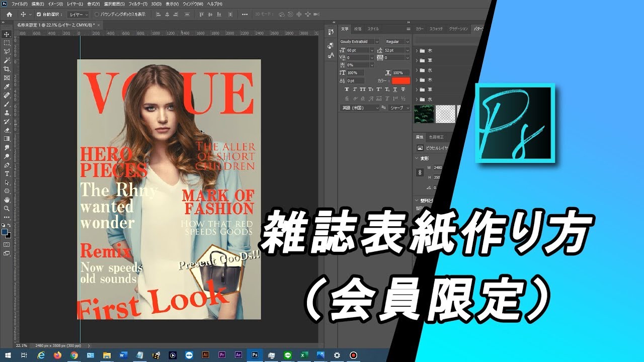Open the Edit Toolbar three-dots icon
Viewport: 644px width, 362px height.
click(7, 217)
